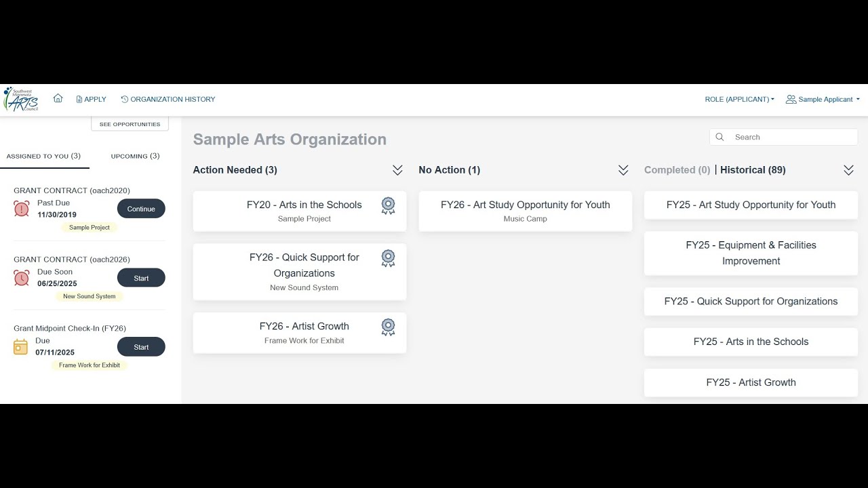Click the search magnifier icon
The image size is (868, 488).
pos(720,137)
